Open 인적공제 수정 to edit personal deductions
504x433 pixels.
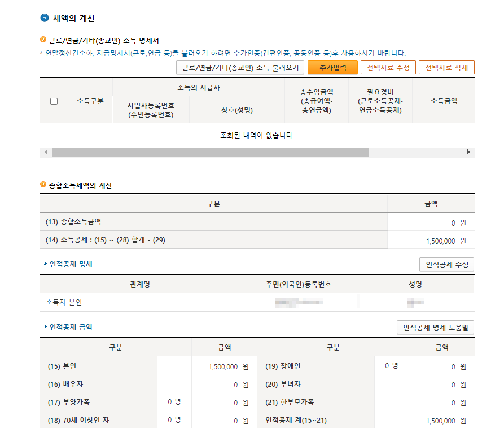point(446,264)
